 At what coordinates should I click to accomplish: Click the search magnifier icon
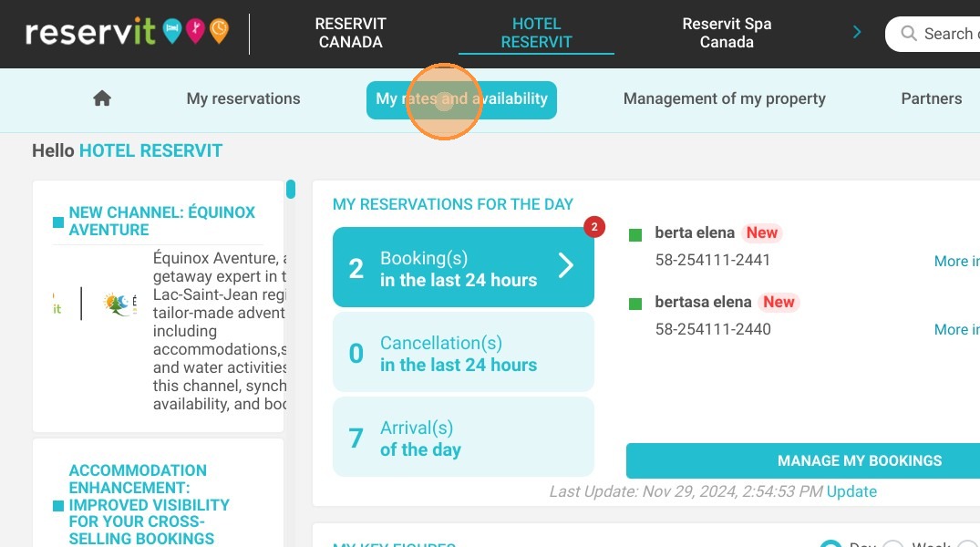909,33
